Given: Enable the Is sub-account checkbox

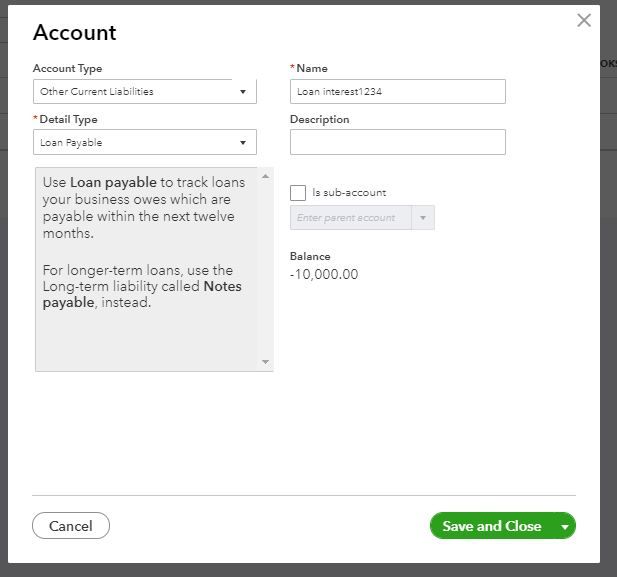Looking at the screenshot, I should 298,193.
